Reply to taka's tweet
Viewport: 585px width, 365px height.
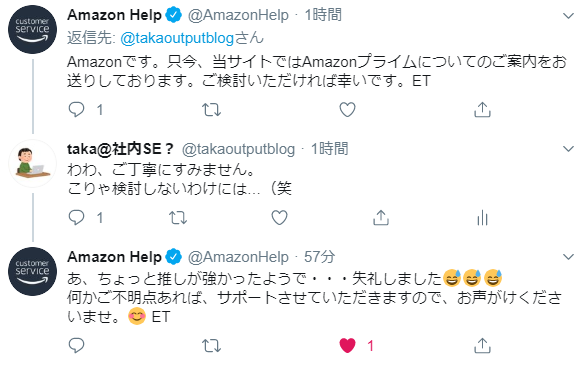(x=76, y=217)
